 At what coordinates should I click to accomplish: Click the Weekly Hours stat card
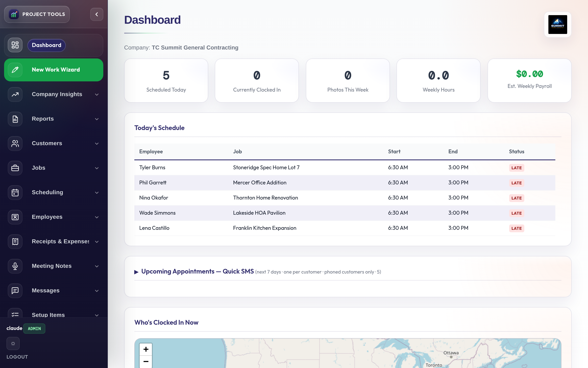(439, 81)
